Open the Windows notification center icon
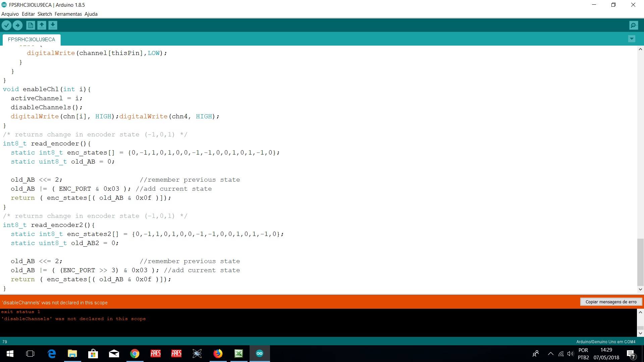Screen dimensions: 644x362 point(631,354)
